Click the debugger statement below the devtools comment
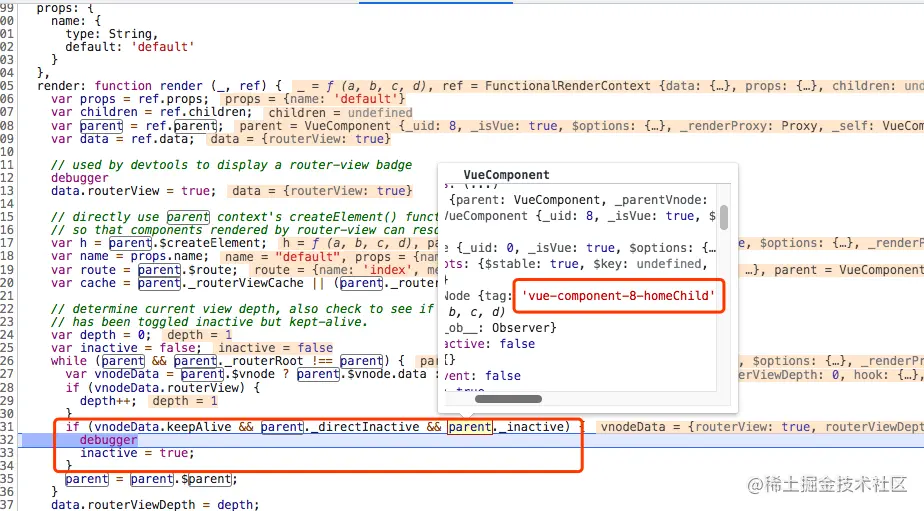 (80, 178)
